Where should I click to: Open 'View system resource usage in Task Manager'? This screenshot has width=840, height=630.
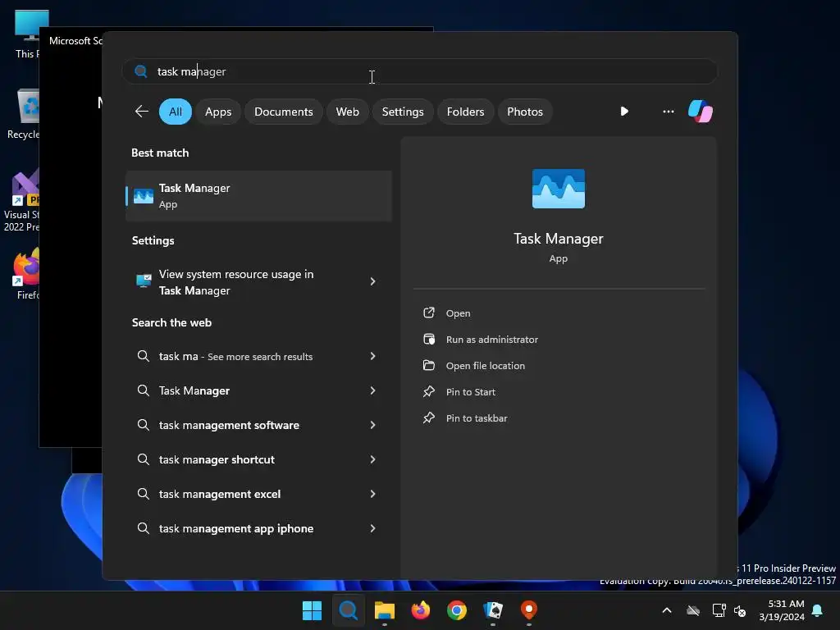tap(258, 282)
